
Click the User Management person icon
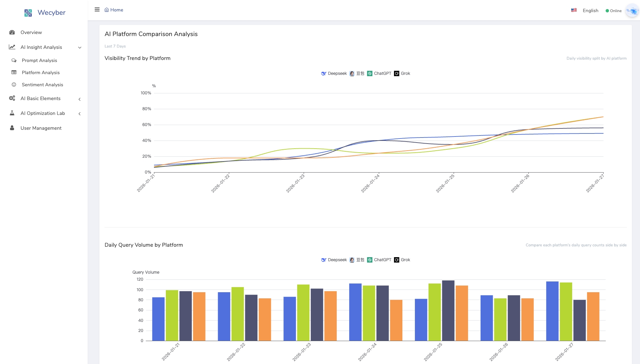[12, 128]
